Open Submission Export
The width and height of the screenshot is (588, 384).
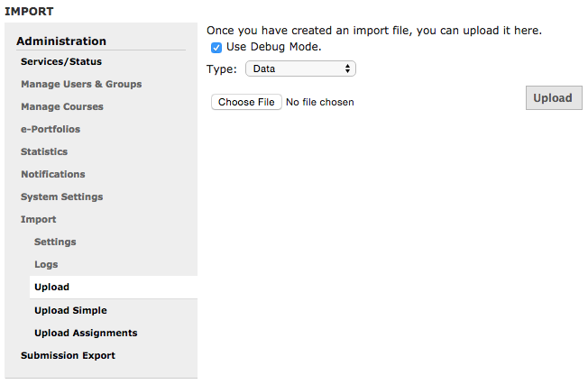coord(68,355)
